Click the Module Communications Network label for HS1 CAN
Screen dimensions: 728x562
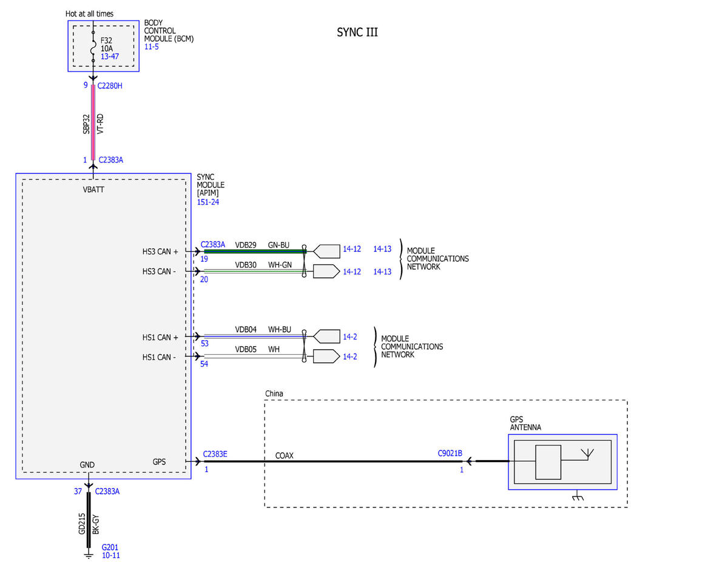[x=412, y=347]
